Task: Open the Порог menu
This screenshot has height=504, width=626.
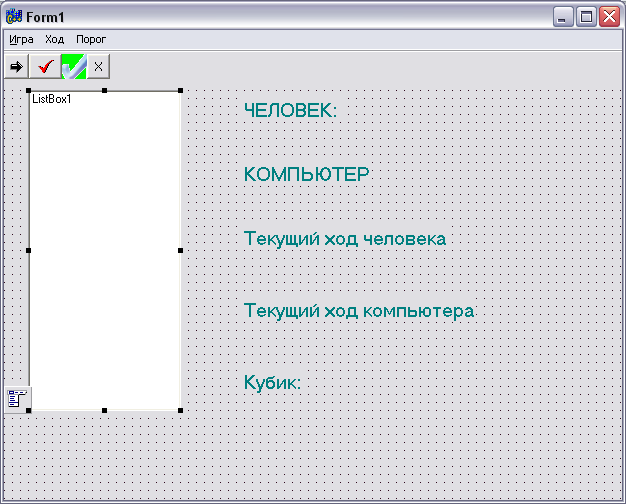Action: point(91,40)
